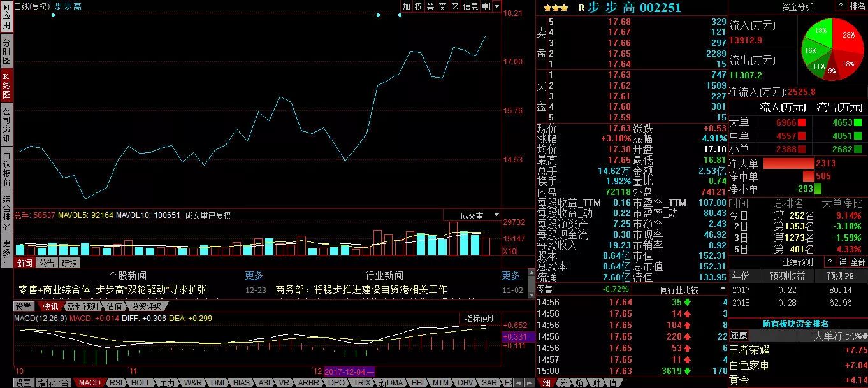Select the 盈利预测 tab
The width and height of the screenshot is (868, 388).
pyautogui.click(x=83, y=306)
